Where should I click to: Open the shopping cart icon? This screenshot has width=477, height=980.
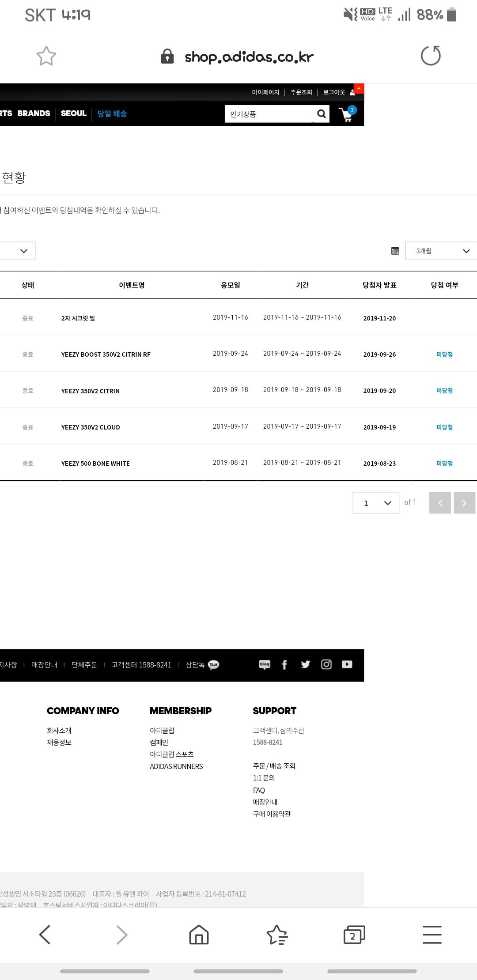(347, 114)
